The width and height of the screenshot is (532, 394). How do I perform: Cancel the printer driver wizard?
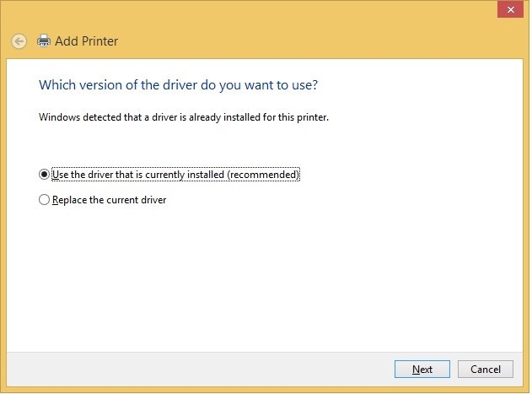pos(486,370)
